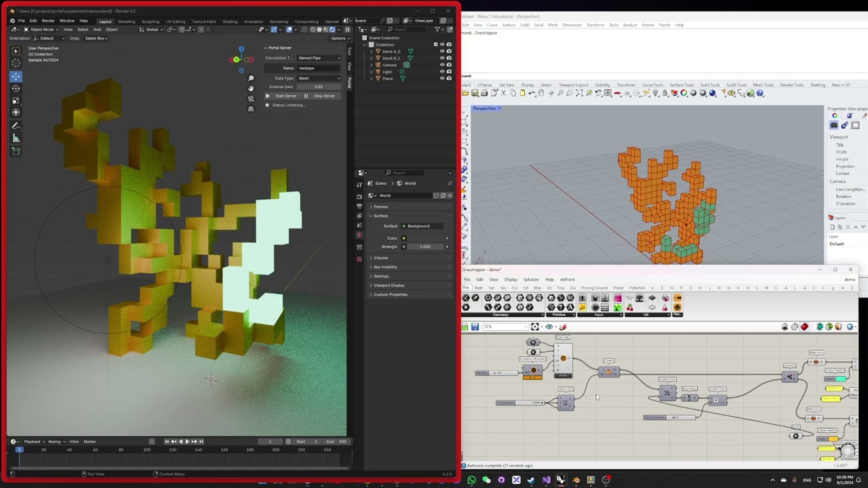868x488 pixels.
Task: Adjust the Interval (sec) 0.01 field
Action: point(319,87)
